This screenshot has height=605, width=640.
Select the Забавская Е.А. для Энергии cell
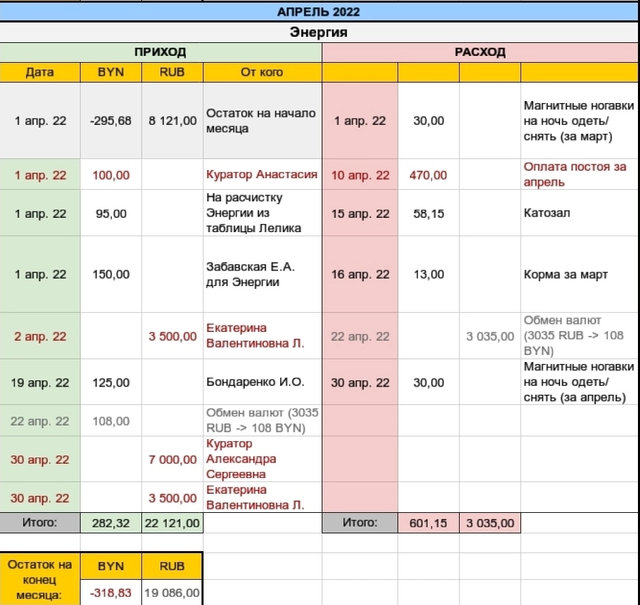pos(262,274)
